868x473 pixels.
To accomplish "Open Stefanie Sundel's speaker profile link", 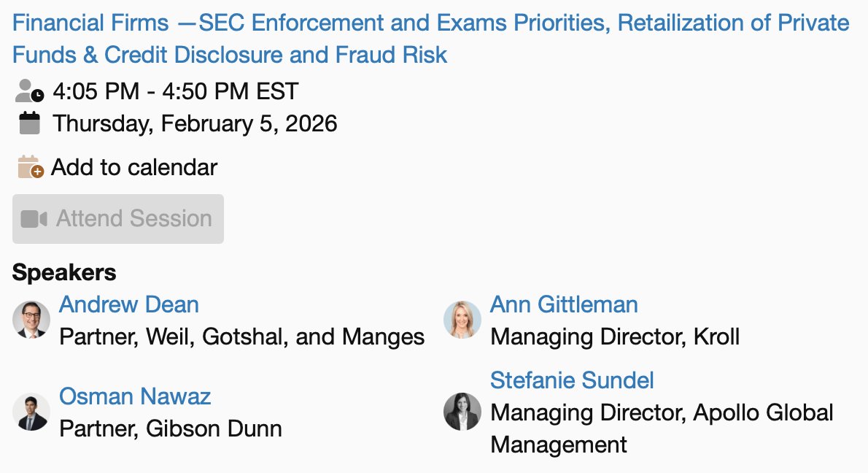I will [572, 380].
